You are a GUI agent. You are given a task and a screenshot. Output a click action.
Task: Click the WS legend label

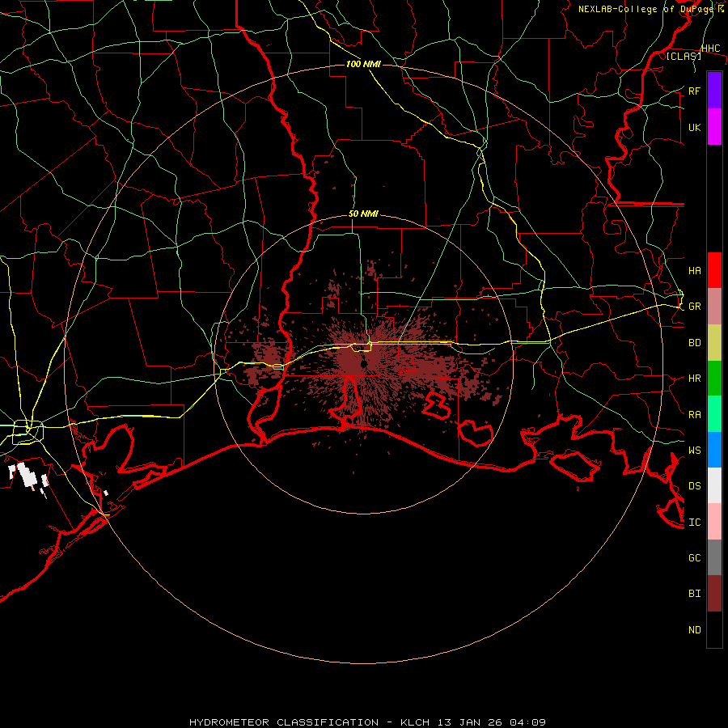pos(694,450)
